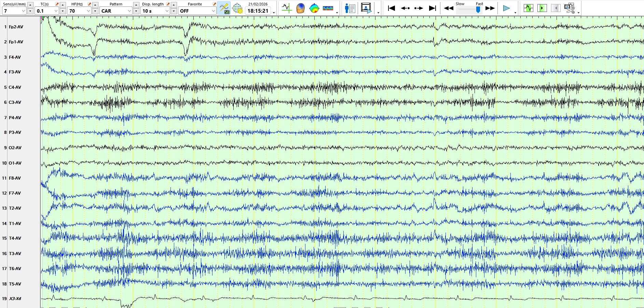Image resolution: width=644 pixels, height=308 pixels.
Task: Open the colored topographic map view
Action: click(314, 8)
